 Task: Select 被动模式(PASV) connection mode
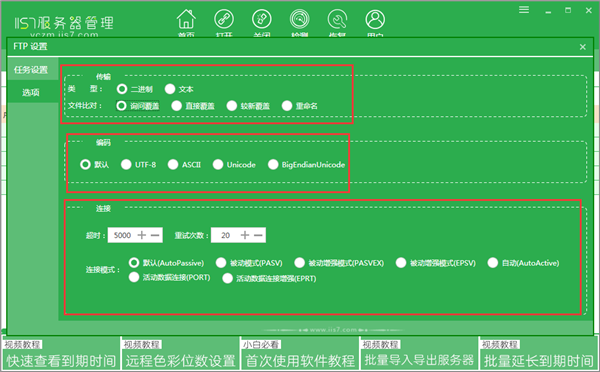click(249, 263)
